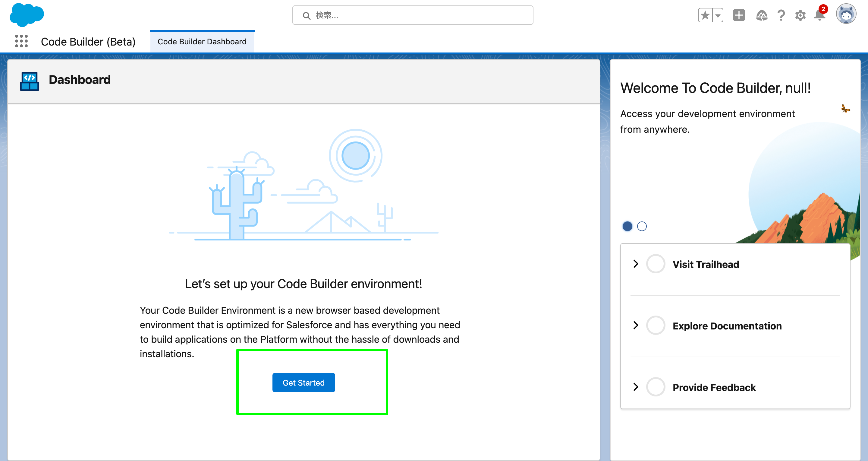This screenshot has width=868, height=461.
Task: Check the Explore Documentation circle
Action: tap(656, 326)
